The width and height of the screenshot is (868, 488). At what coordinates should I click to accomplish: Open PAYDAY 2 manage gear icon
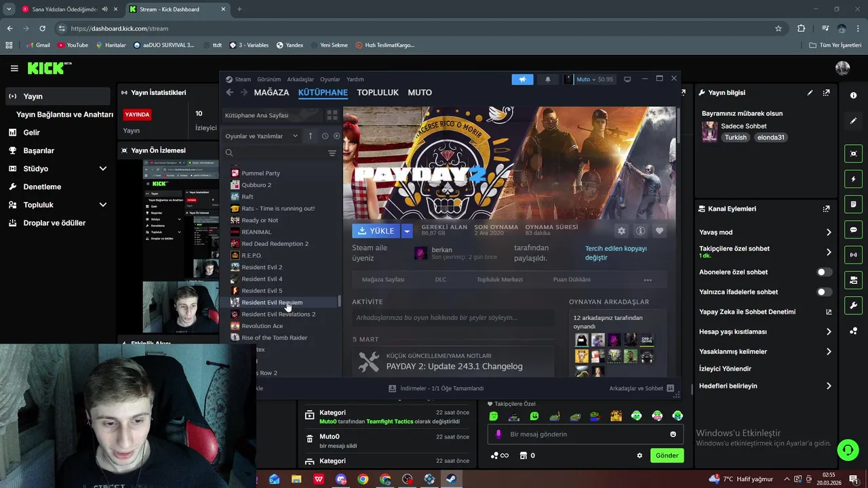pos(621,231)
